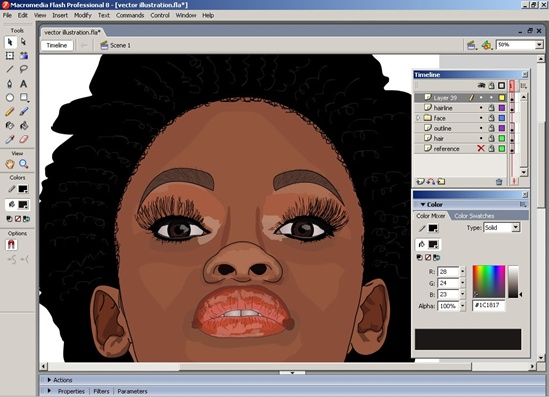Image resolution: width=549 pixels, height=397 pixels.
Task: Select the Selection arrow tool
Action: (10, 42)
